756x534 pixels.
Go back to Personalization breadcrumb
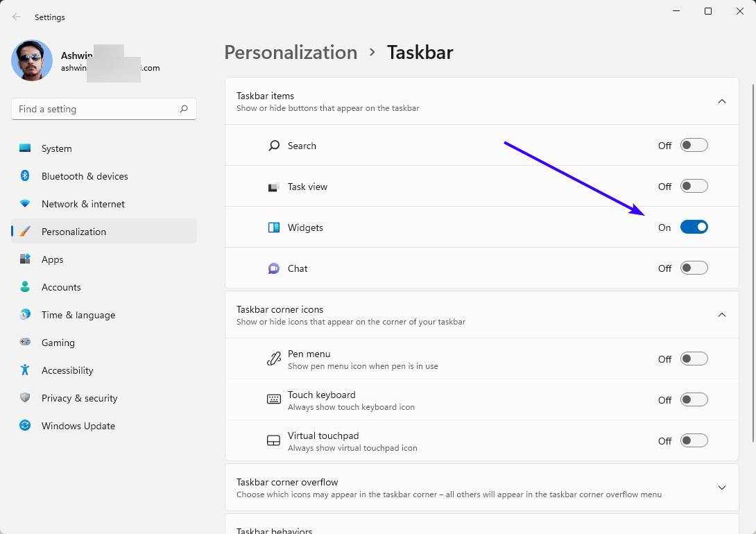click(x=291, y=53)
